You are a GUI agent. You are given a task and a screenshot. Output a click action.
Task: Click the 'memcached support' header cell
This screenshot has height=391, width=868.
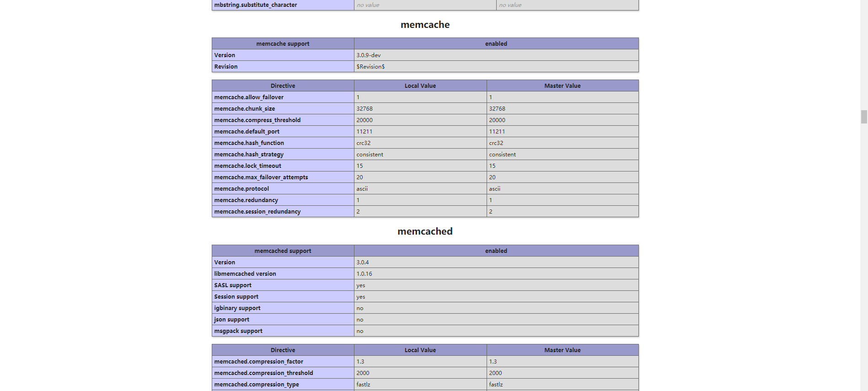coord(283,251)
